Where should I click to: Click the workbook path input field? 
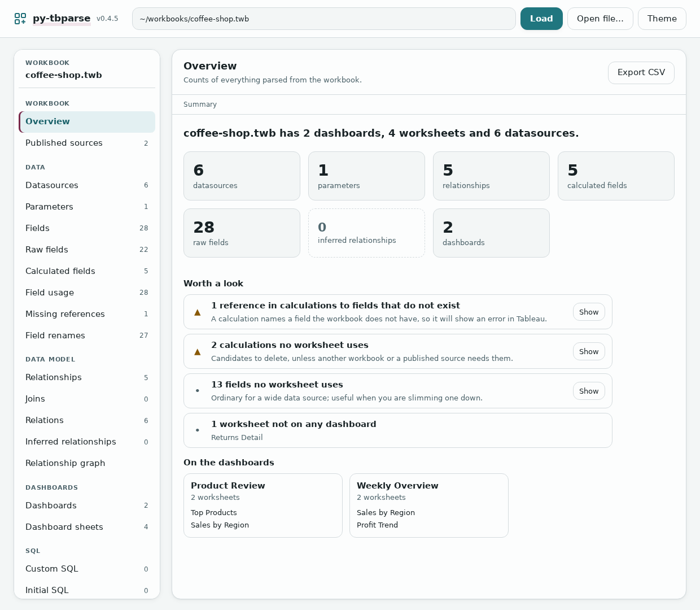click(324, 19)
